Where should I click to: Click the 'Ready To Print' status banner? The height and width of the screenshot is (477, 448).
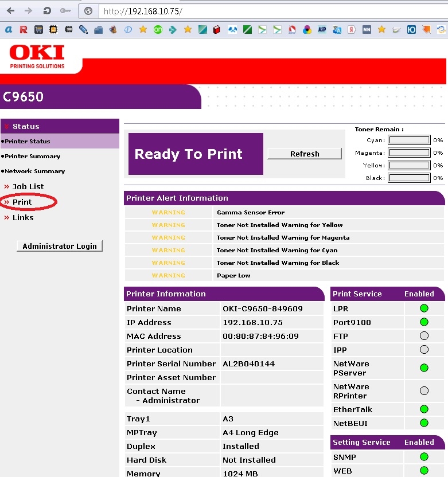pos(196,154)
